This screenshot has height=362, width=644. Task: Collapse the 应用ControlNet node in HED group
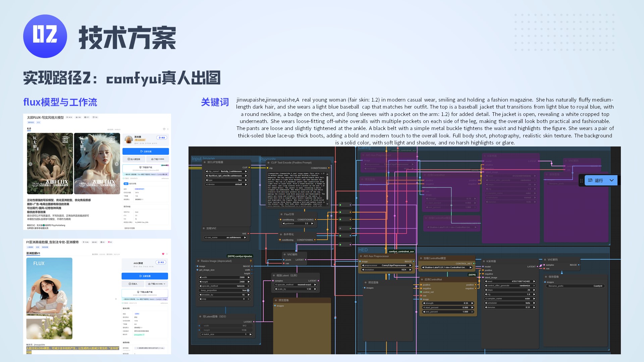[422, 279]
